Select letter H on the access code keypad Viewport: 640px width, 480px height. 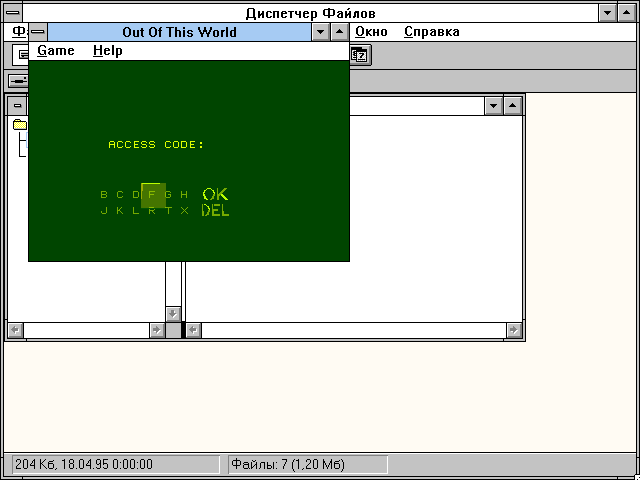[184, 195]
